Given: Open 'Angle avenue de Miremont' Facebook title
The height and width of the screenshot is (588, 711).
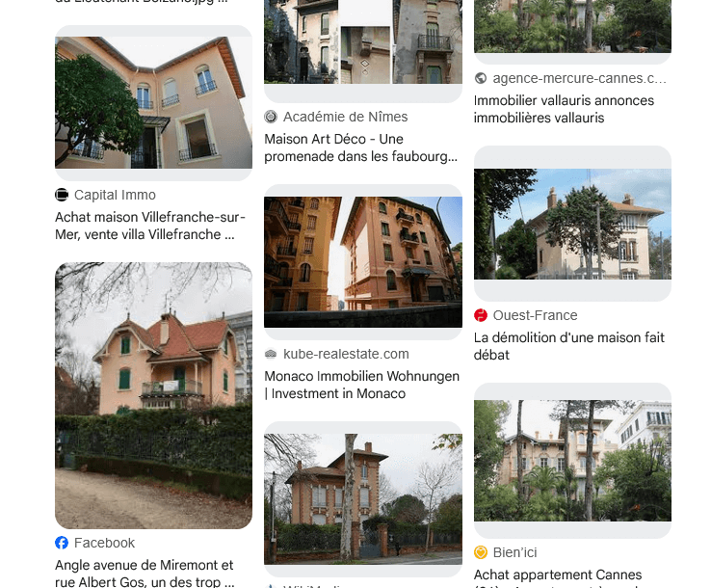Looking at the screenshot, I should click(145, 573).
